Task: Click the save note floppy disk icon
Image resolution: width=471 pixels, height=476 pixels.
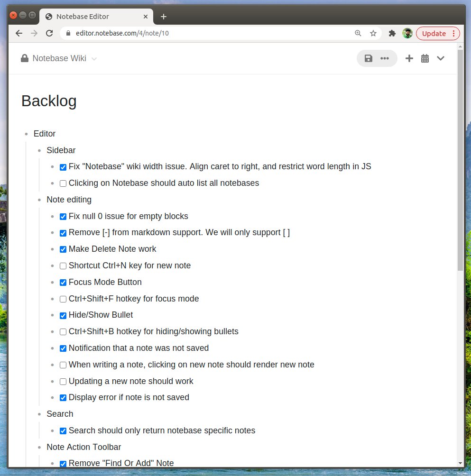Action: tap(369, 58)
